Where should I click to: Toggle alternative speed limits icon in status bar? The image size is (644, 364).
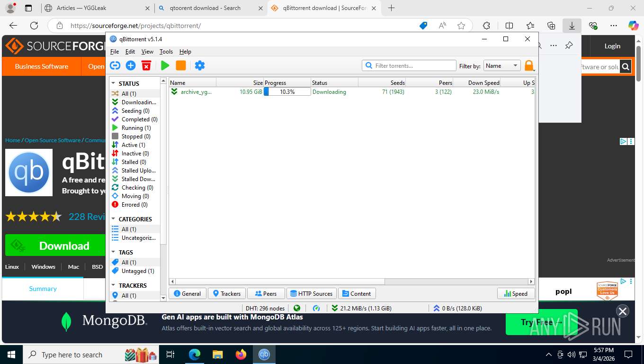pyautogui.click(x=316, y=308)
